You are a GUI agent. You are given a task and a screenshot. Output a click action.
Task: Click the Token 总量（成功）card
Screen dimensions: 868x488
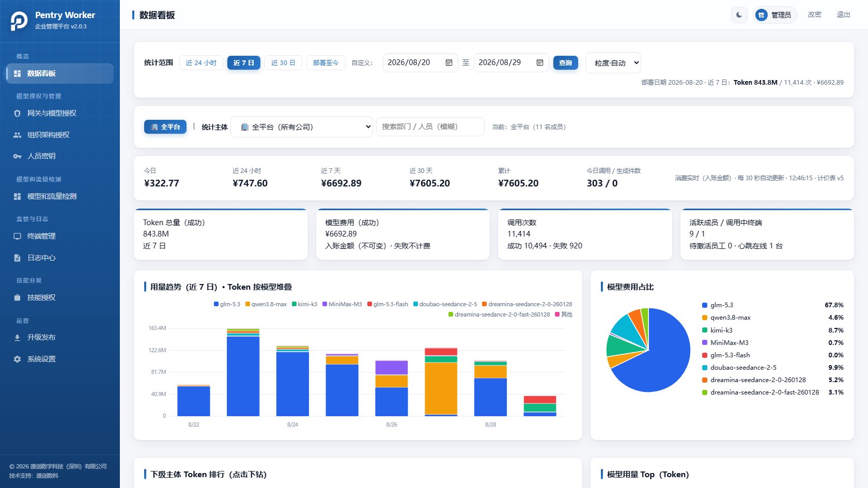(x=221, y=234)
